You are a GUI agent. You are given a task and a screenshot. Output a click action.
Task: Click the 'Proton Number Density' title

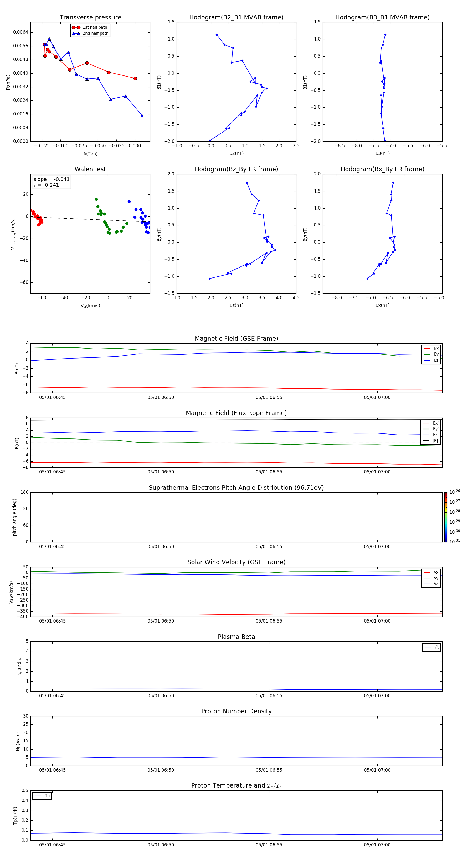pyautogui.click(x=236, y=711)
